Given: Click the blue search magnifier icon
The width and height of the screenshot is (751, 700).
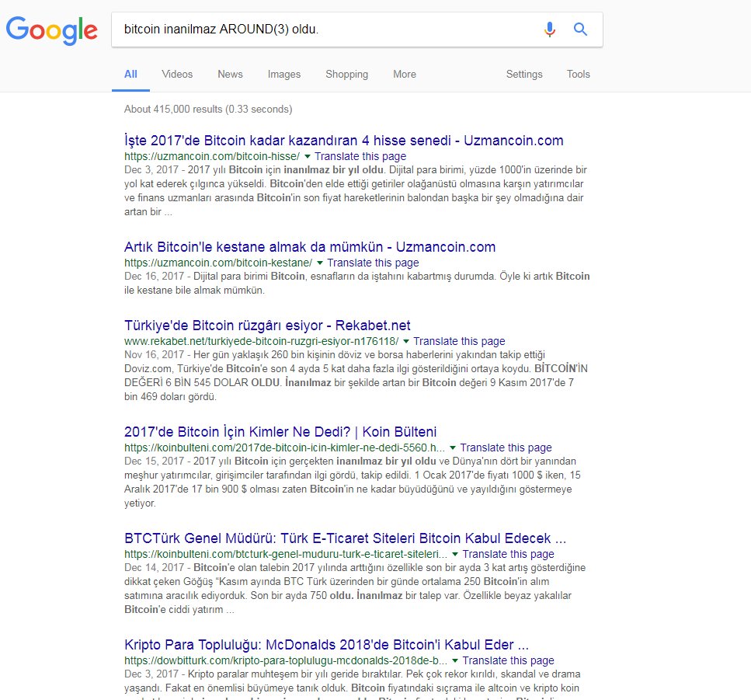Looking at the screenshot, I should tap(580, 30).
